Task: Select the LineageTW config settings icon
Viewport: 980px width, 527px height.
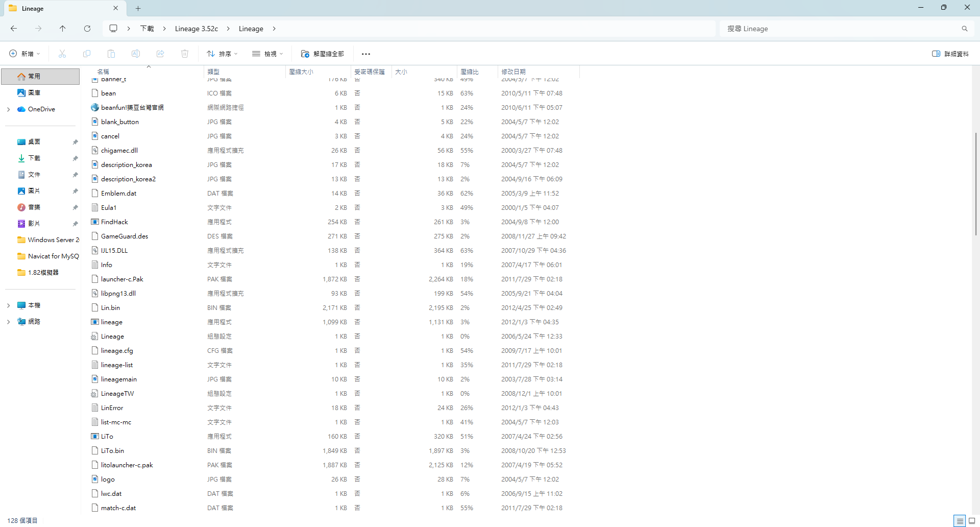Action: tap(95, 393)
